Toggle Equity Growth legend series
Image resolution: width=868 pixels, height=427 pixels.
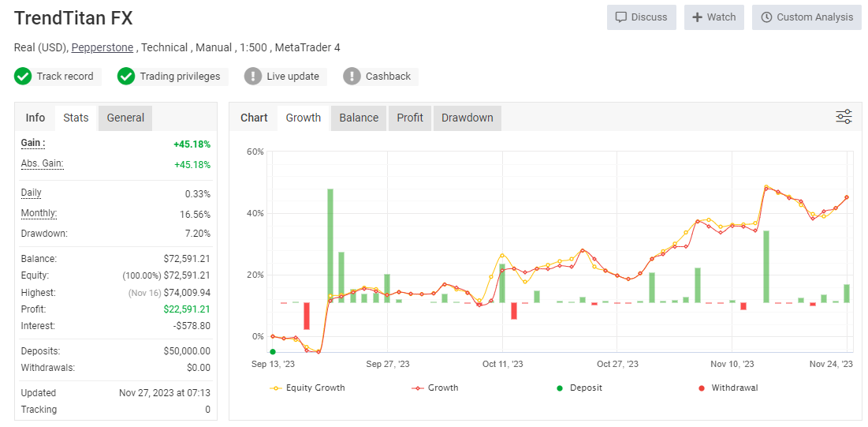point(307,388)
